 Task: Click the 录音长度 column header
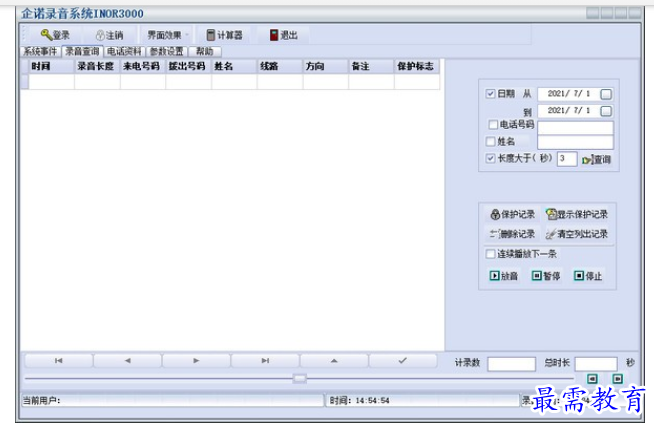98,66
